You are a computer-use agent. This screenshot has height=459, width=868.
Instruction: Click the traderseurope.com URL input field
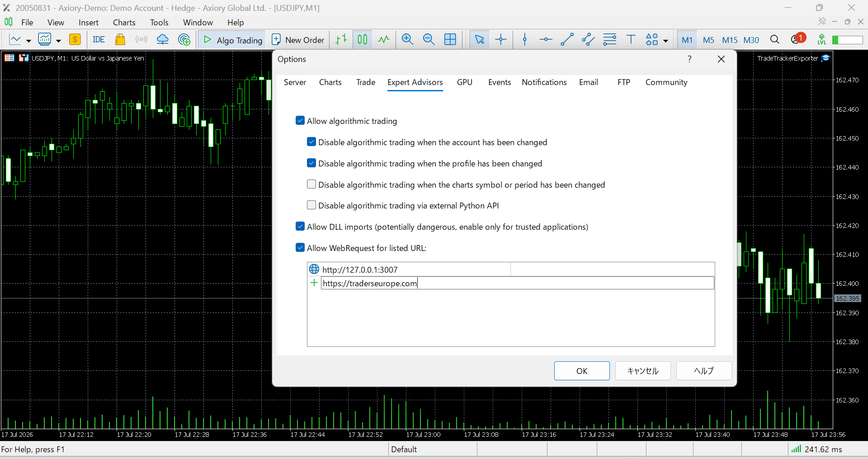(x=518, y=283)
